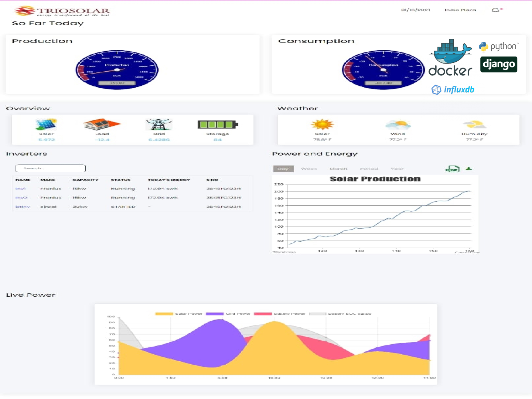Click Fronius in the inv1 row

pyautogui.click(x=51, y=189)
